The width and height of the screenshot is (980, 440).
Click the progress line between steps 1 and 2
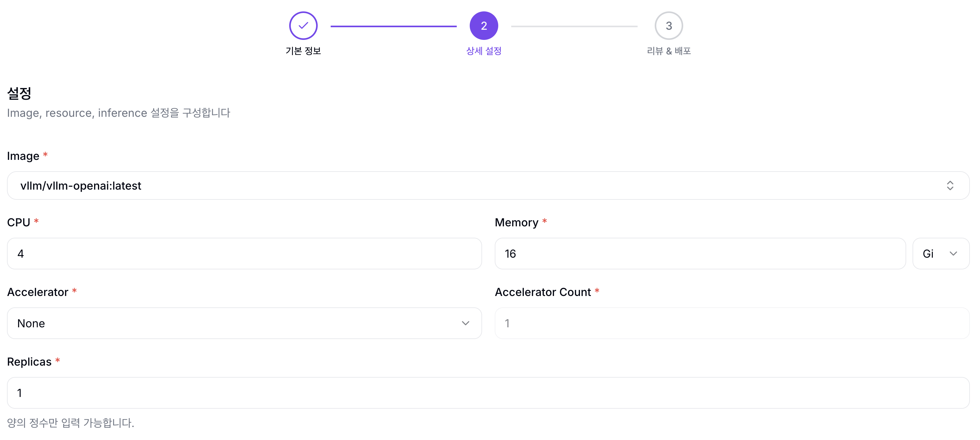tap(393, 26)
